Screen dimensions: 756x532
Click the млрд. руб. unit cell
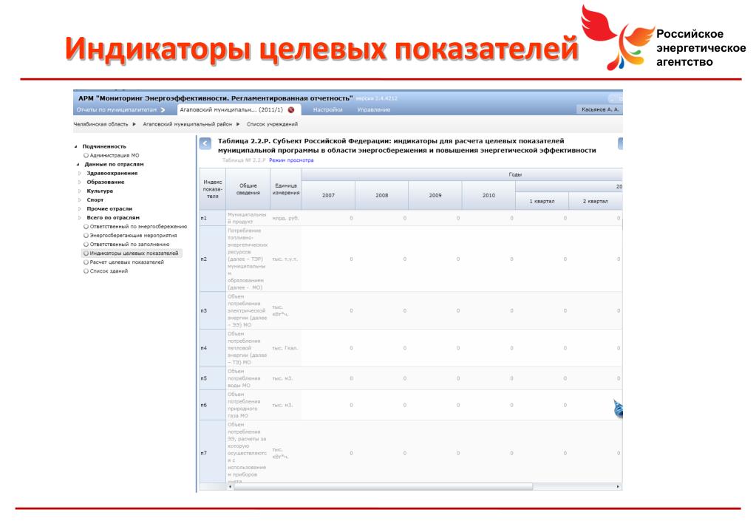(x=286, y=218)
